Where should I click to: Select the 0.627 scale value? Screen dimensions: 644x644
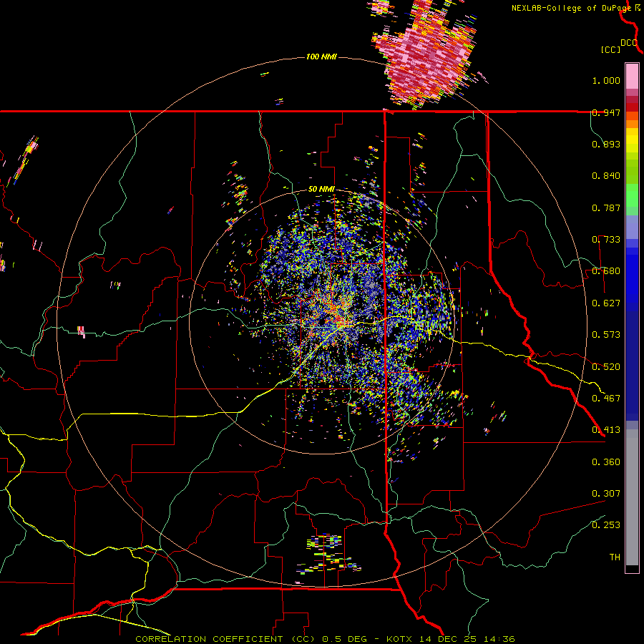(606, 303)
